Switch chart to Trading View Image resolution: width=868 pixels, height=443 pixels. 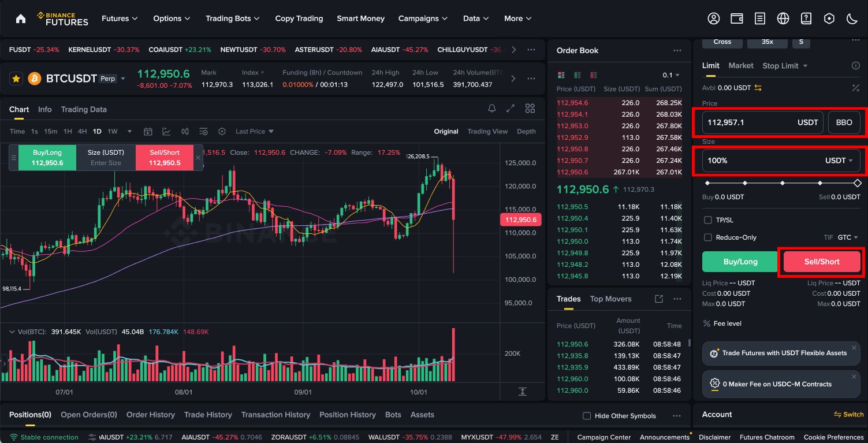(x=487, y=132)
